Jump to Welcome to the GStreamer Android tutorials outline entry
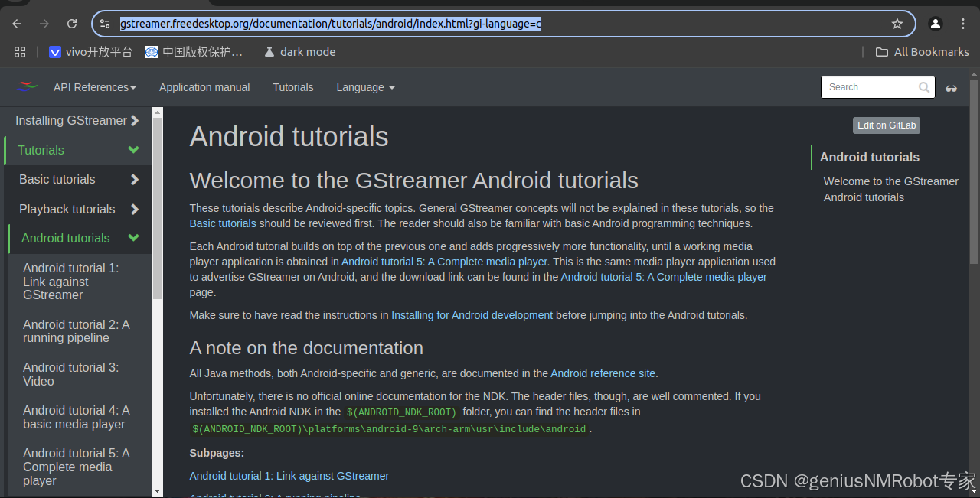The width and height of the screenshot is (980, 498). (891, 189)
